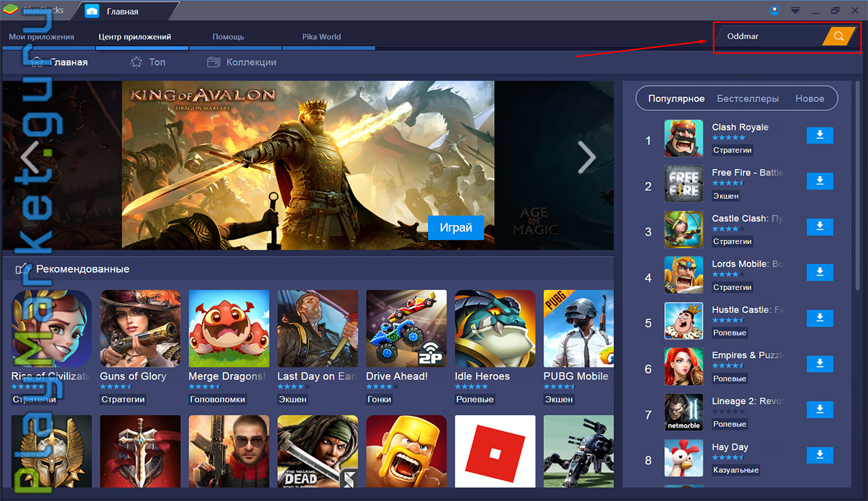Open the Clash of Clans barbarian icon
The image size is (868, 501).
tap(407, 452)
